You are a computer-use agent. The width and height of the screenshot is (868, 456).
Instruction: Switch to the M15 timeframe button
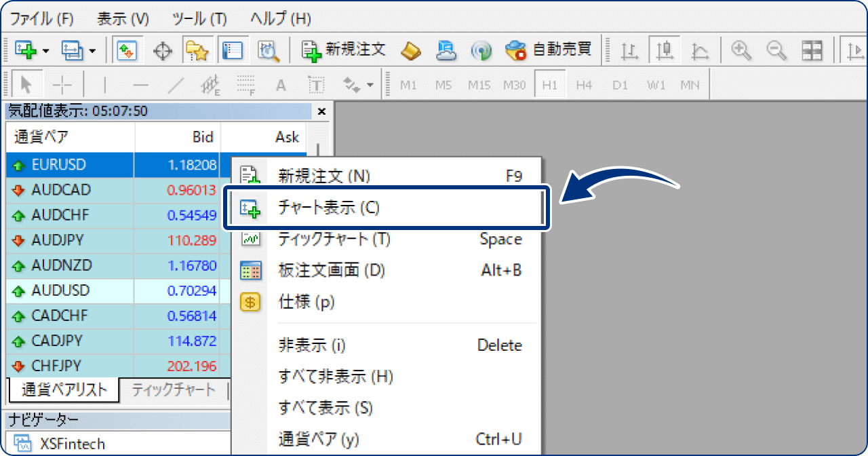479,84
